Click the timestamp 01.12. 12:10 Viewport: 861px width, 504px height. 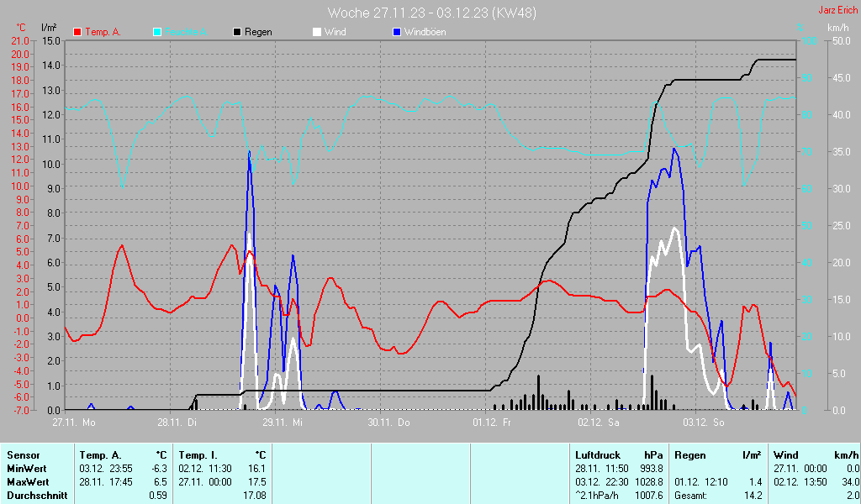coord(701,482)
